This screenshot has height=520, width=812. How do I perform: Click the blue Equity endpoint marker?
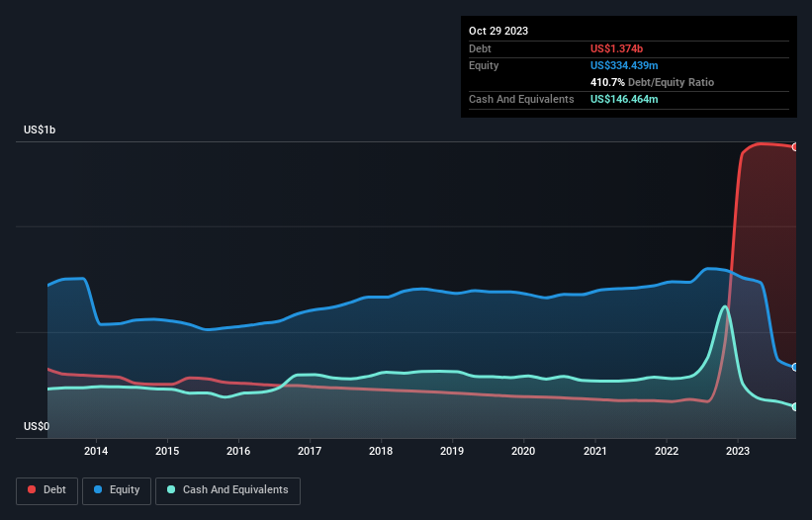[x=795, y=368]
